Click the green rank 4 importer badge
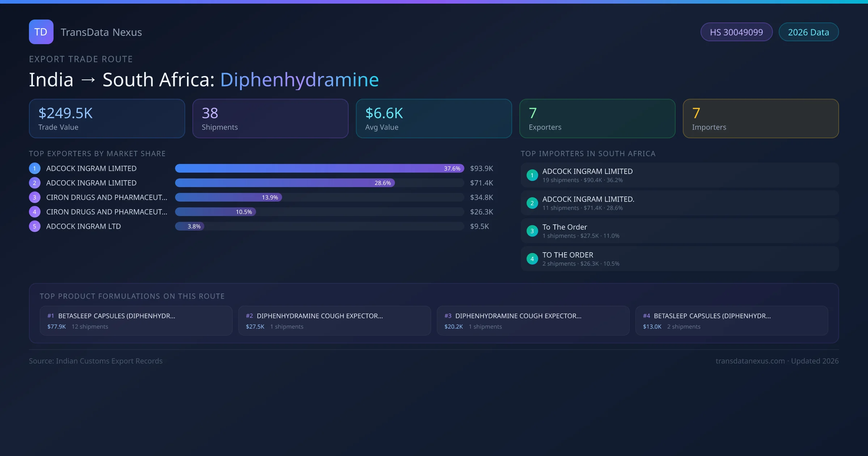The height and width of the screenshot is (456, 868). point(532,259)
